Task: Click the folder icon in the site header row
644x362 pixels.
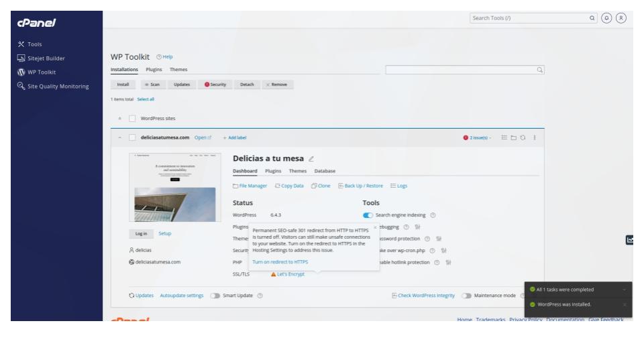Action: [513, 137]
